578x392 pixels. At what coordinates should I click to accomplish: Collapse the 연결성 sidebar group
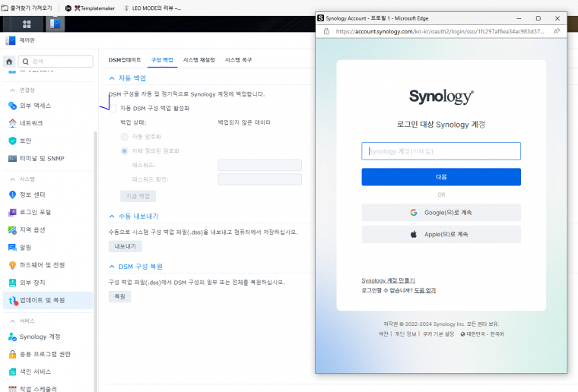12,90
